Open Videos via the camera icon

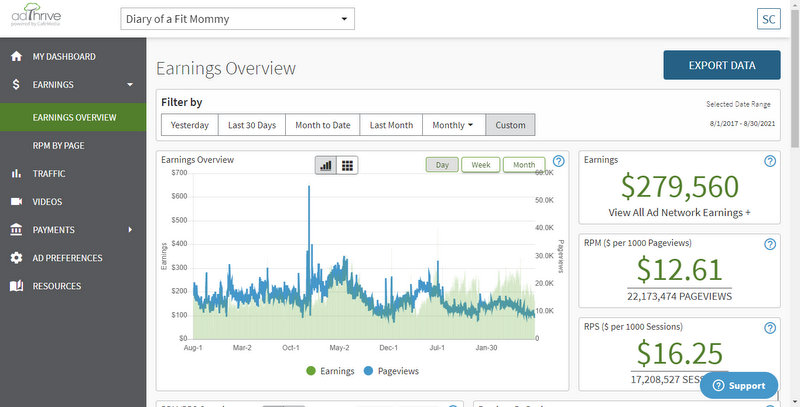[x=16, y=201]
